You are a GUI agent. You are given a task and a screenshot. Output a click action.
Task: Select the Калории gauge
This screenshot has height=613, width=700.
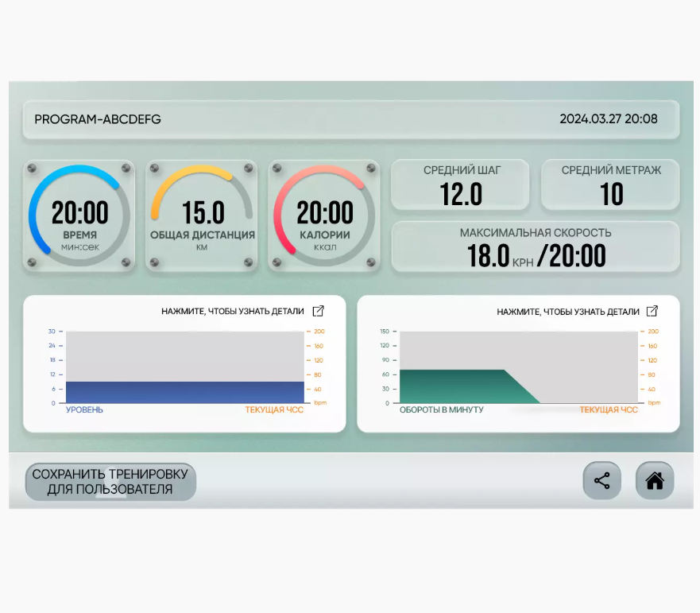pos(325,216)
